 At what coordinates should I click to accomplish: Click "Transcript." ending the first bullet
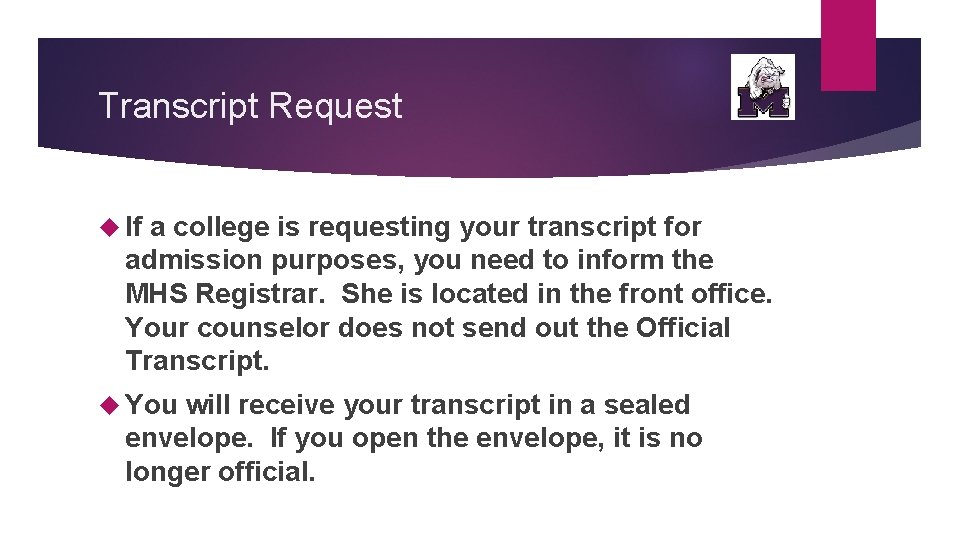pyautogui.click(x=198, y=361)
